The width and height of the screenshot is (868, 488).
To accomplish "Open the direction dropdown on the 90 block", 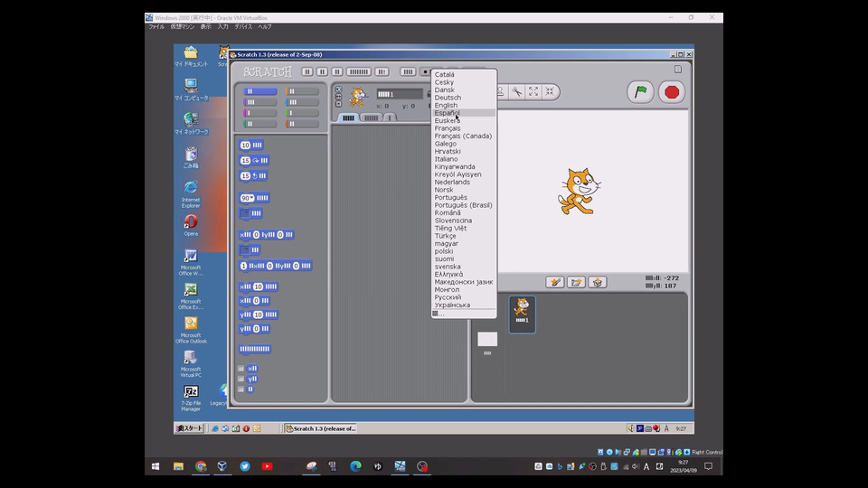I will [252, 198].
